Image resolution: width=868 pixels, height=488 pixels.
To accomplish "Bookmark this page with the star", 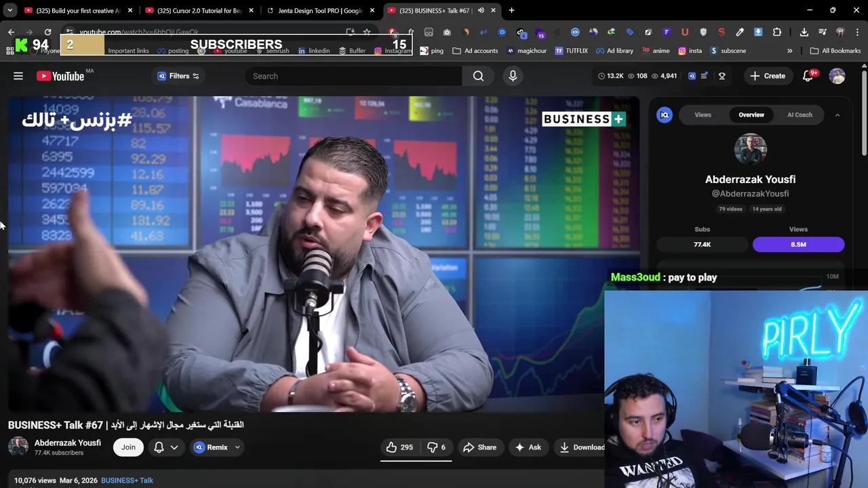I will tap(367, 32).
